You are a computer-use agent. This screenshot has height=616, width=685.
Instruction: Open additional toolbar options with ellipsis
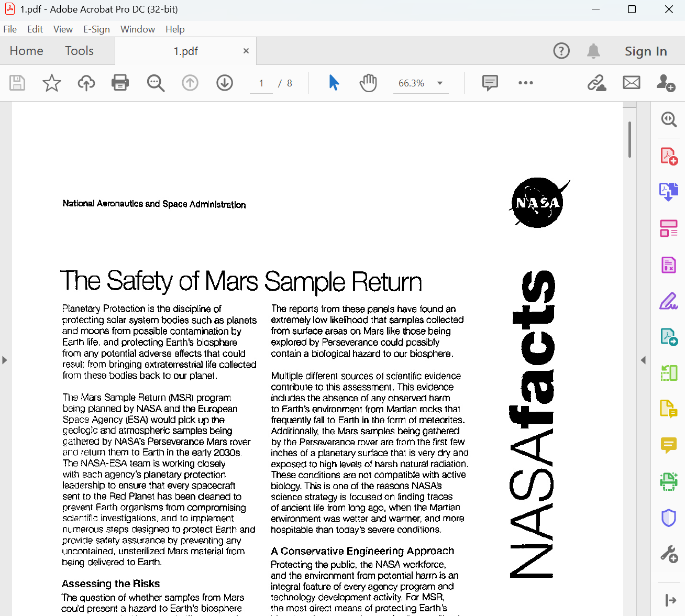tap(526, 83)
